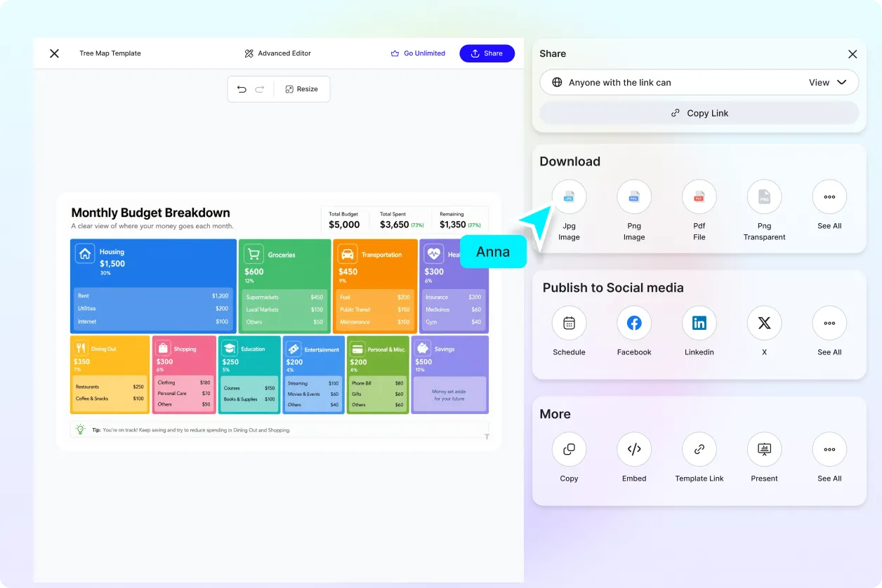This screenshot has height=588, width=882.
Task: Click the Housing home icon
Action: coord(85,254)
